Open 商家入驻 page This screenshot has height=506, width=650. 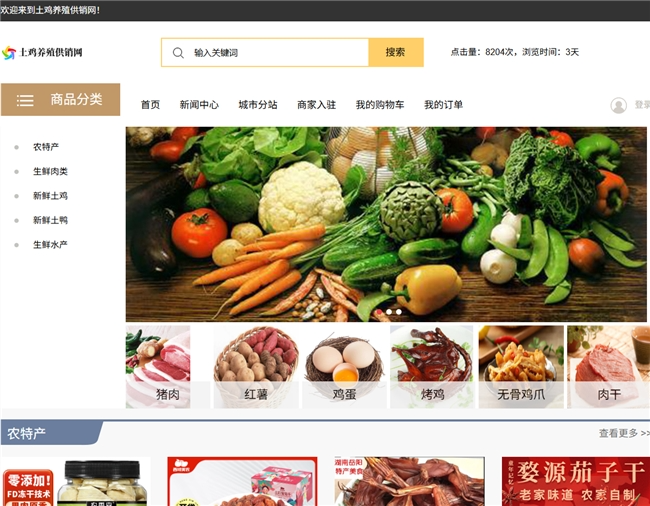click(316, 105)
